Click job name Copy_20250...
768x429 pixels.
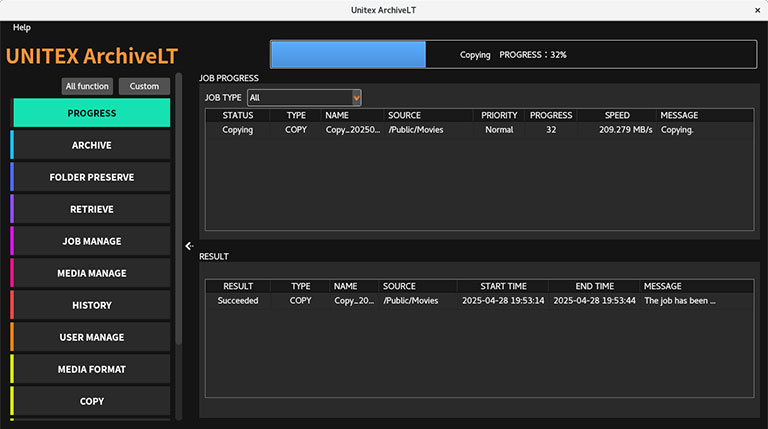tap(353, 130)
